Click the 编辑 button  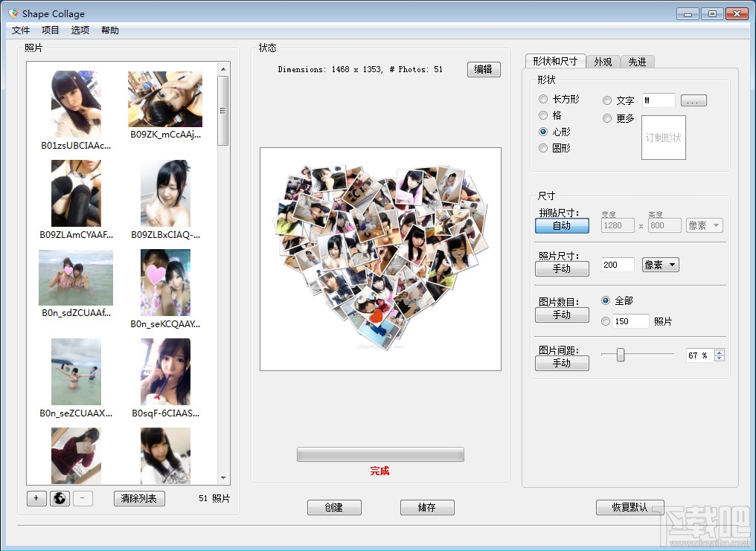(484, 69)
